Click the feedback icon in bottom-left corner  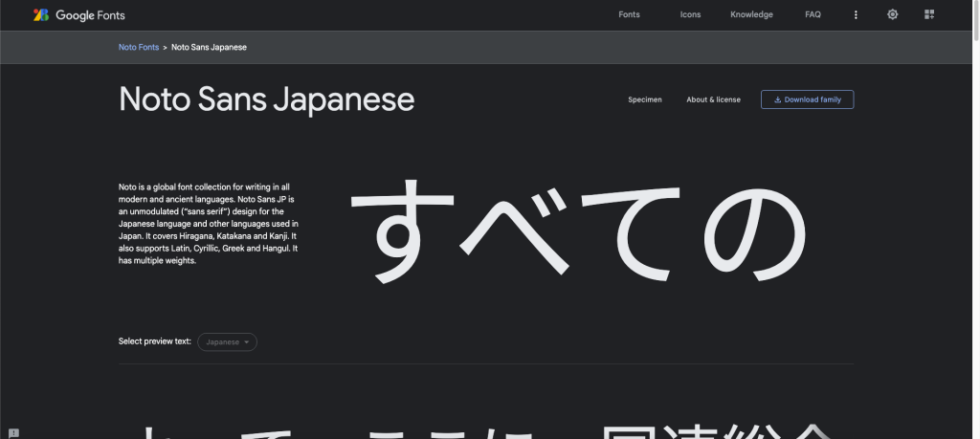13,432
